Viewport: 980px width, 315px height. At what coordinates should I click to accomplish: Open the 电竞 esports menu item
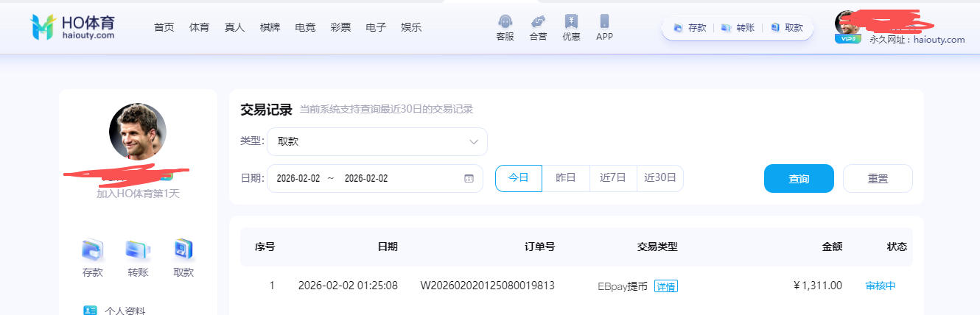(x=305, y=27)
